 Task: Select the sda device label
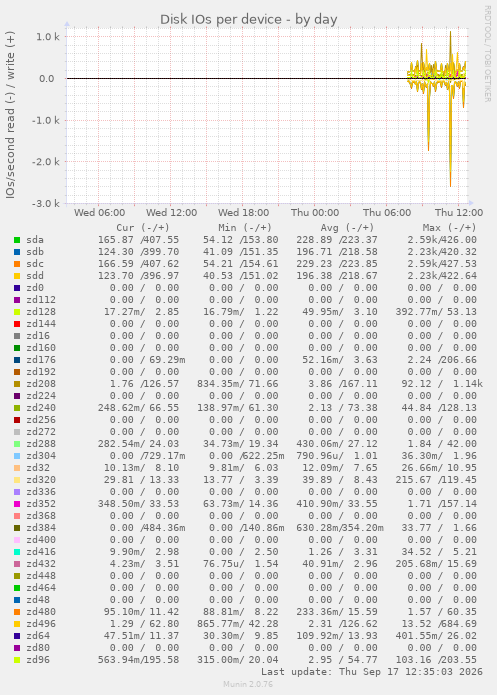coord(35,240)
